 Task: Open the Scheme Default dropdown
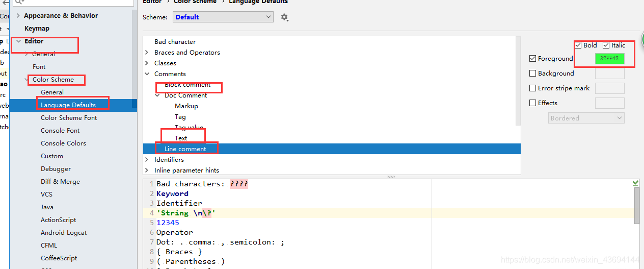point(223,17)
